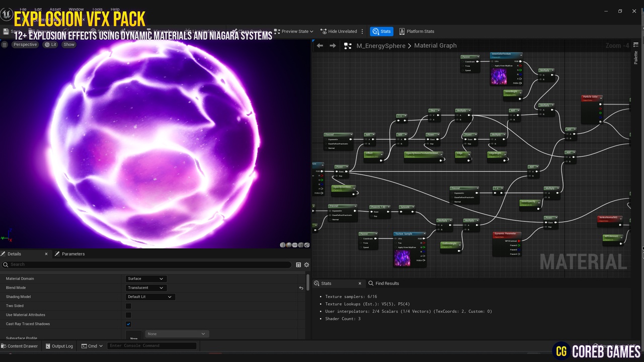The width and height of the screenshot is (644, 362).
Task: Open the Output Log
Action: click(x=59, y=346)
